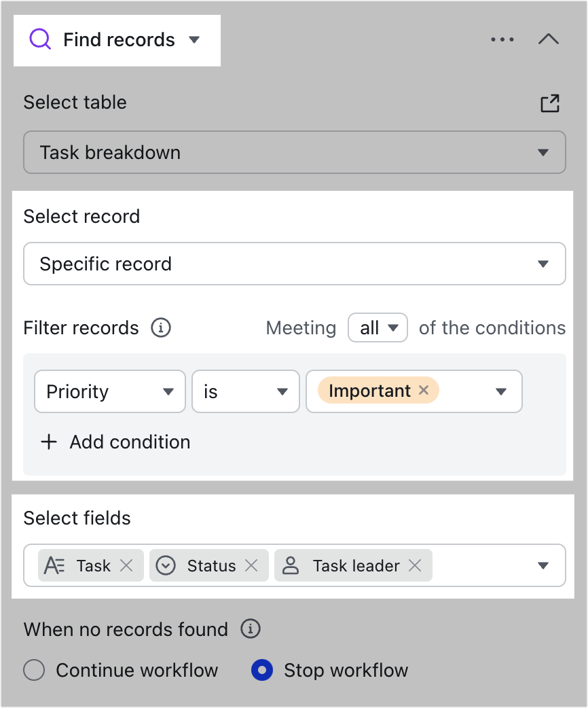Open the all conditions dropdown next to Meeting
This screenshot has width=588, height=708.
[x=378, y=328]
